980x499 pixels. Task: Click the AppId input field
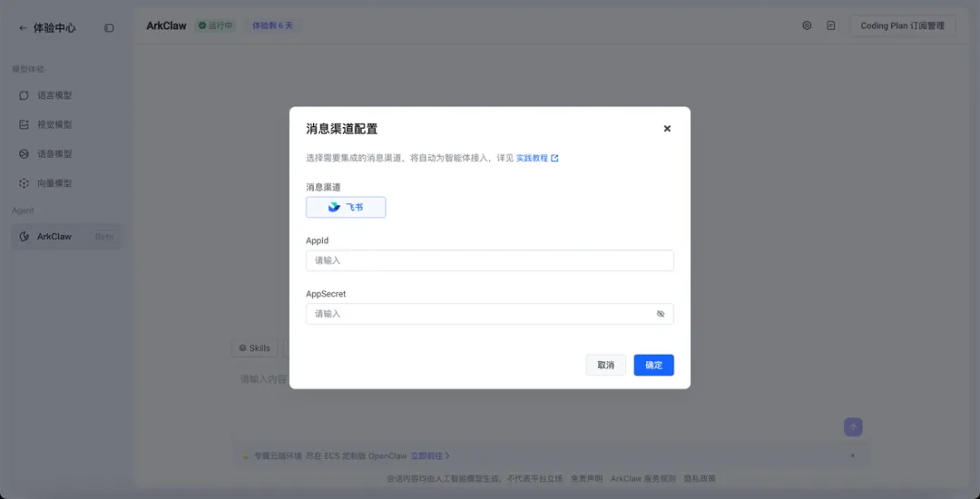point(489,260)
